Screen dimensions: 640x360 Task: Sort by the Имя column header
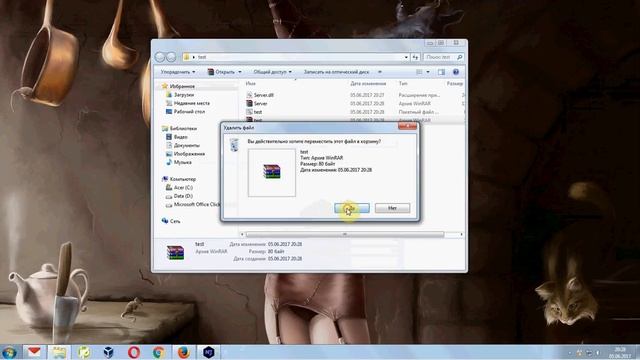click(251, 83)
